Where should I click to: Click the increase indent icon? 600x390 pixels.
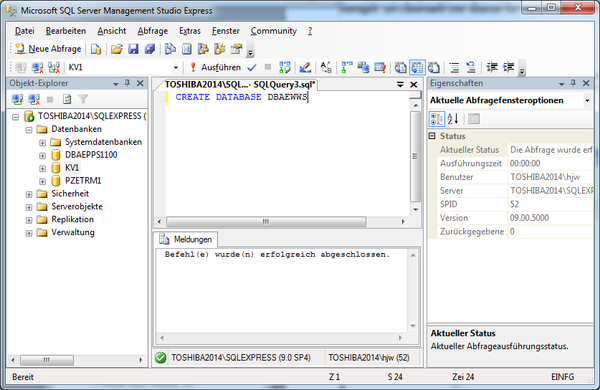click(x=509, y=68)
